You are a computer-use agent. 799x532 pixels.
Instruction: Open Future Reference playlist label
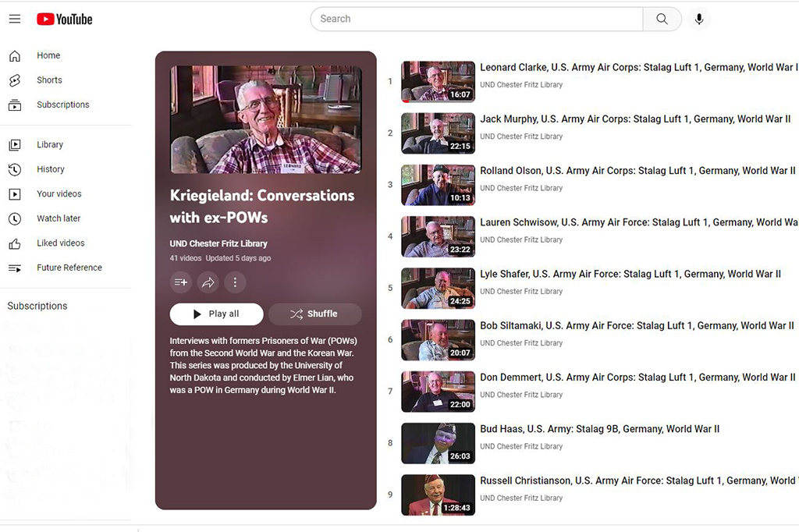coord(69,268)
